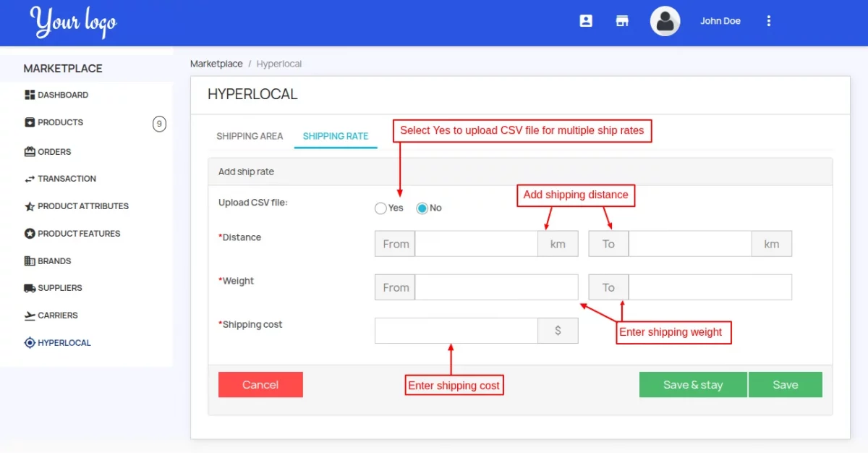Click the Save & stay button
The image size is (868, 453).
[693, 385]
